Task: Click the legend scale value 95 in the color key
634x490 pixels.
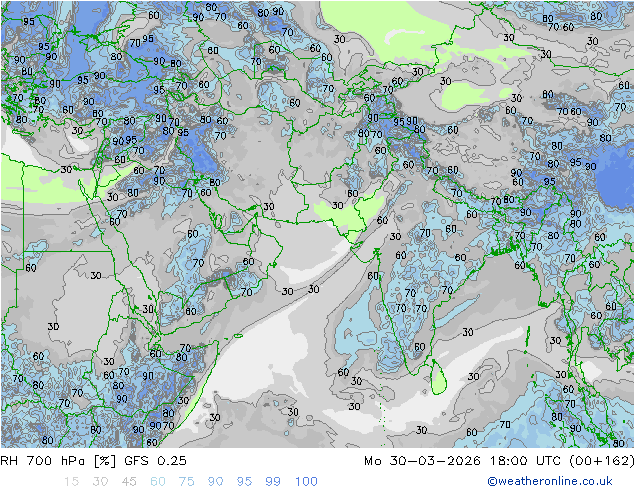Action: 244,481
